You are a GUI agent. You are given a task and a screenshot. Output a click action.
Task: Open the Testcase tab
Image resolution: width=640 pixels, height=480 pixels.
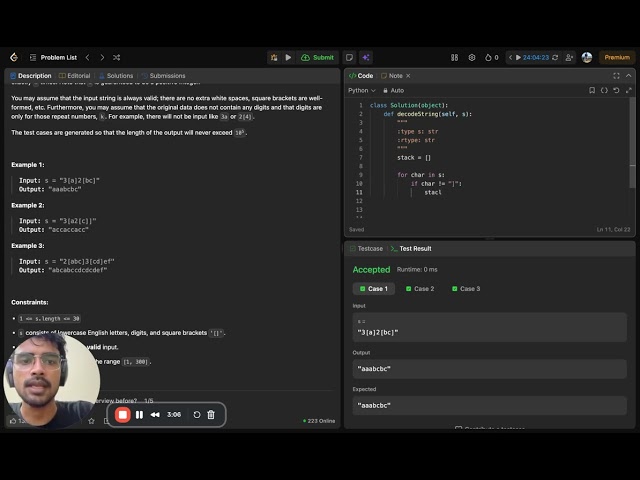pos(366,249)
